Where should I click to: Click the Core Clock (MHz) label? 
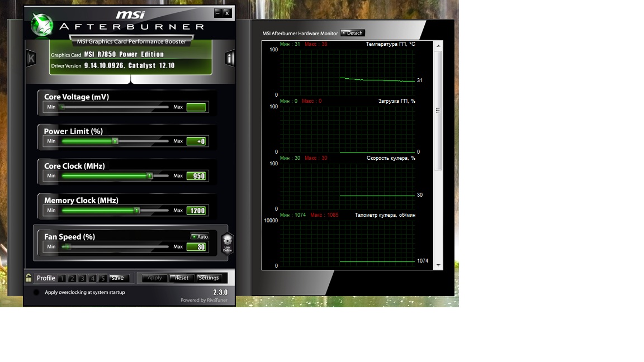74,166
